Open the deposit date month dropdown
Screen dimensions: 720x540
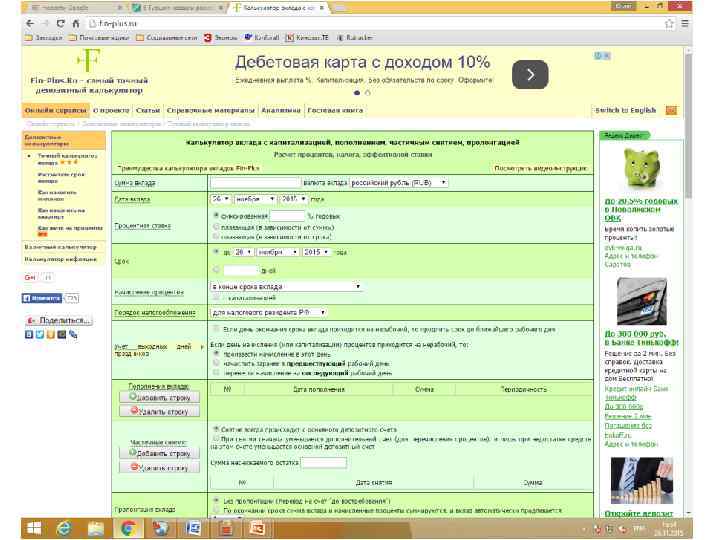[255, 199]
